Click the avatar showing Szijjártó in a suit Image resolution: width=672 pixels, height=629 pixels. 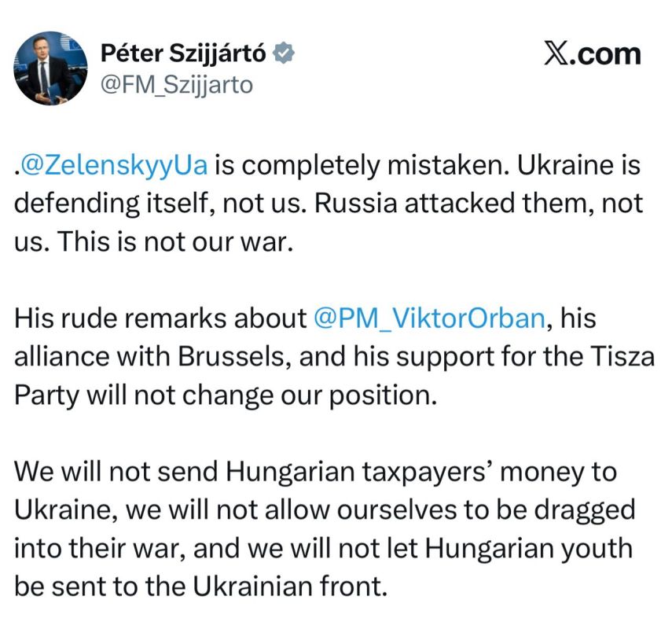(50, 68)
